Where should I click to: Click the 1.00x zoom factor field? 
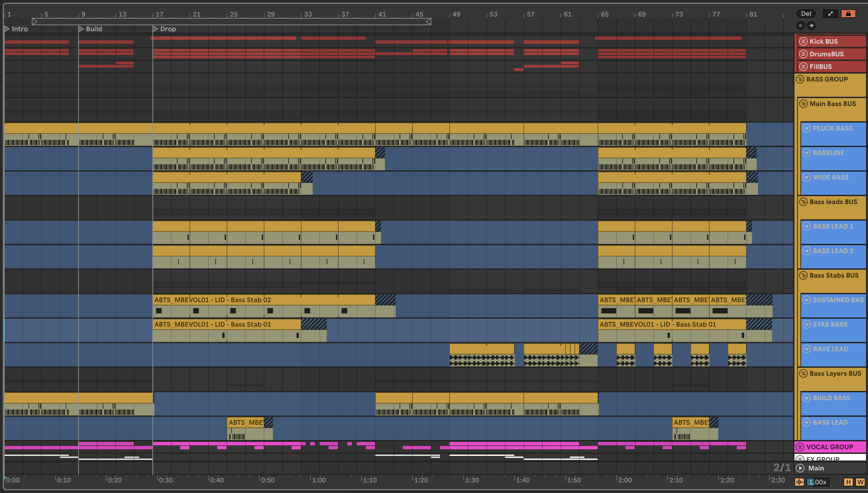click(x=818, y=482)
